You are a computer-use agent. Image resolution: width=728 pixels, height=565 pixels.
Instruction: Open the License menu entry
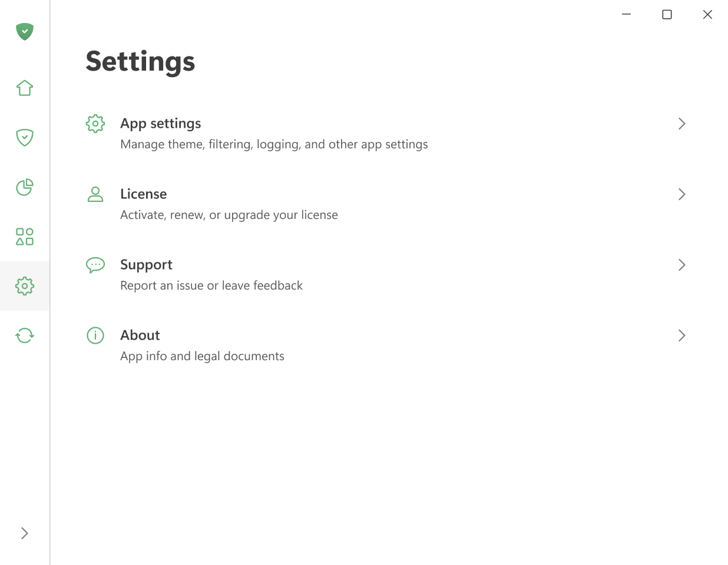[x=144, y=194]
